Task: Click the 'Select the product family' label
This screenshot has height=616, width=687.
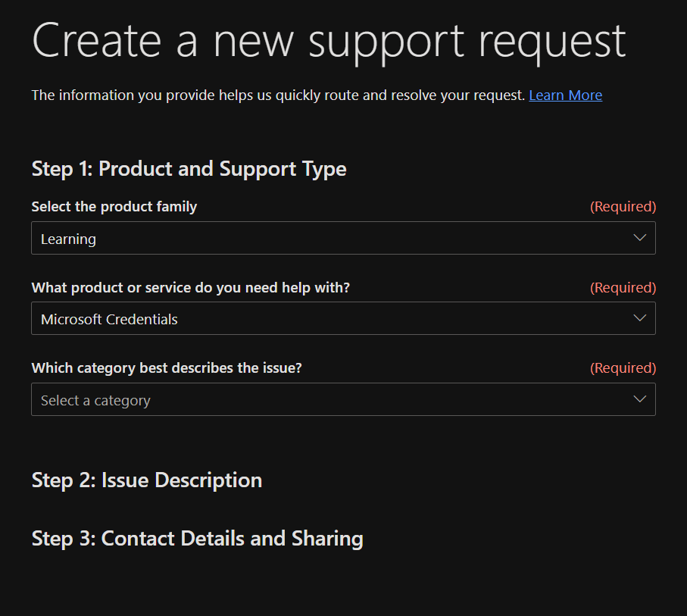Action: pos(114,207)
